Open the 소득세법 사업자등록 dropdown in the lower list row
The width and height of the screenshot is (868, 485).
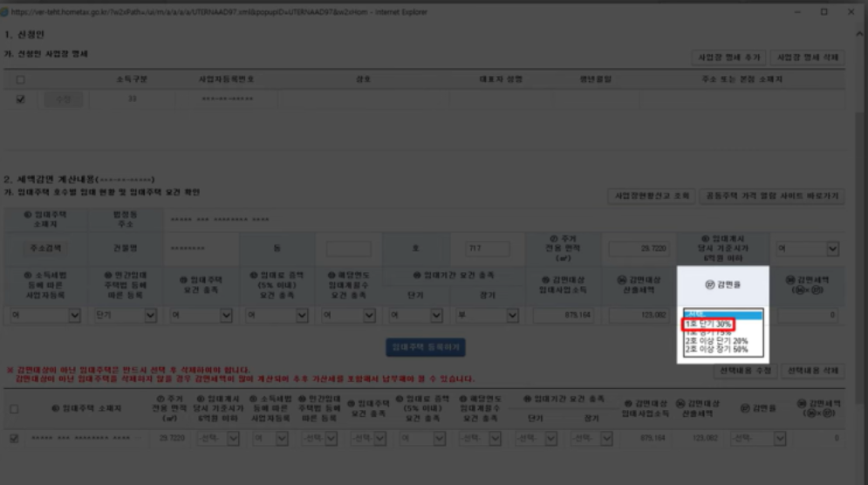coord(270,439)
